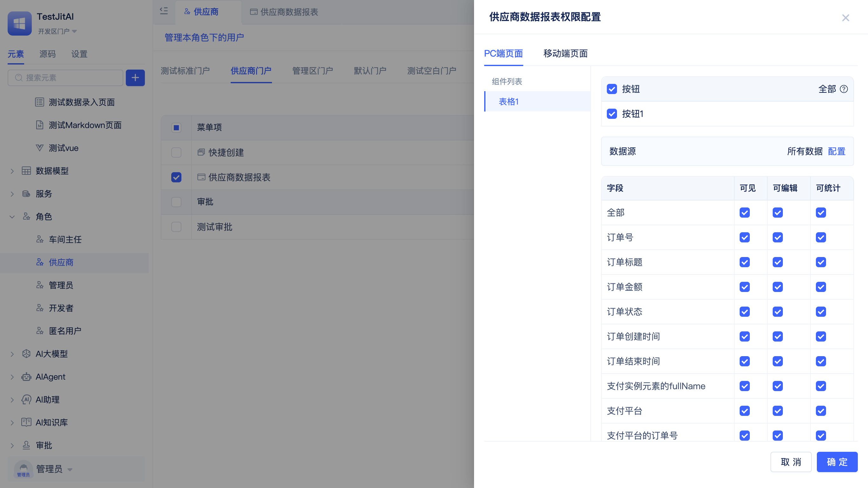Click the 匿名用户 role icon

(40, 331)
